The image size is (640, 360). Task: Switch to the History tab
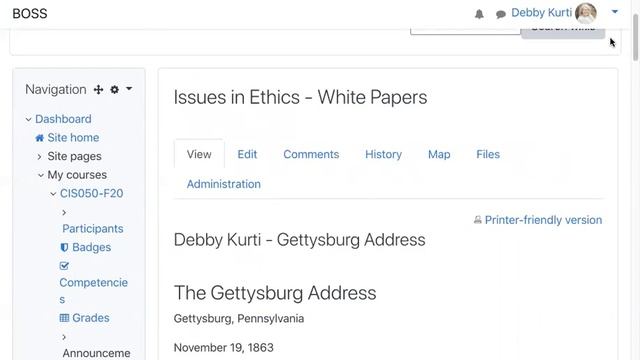coord(383,154)
